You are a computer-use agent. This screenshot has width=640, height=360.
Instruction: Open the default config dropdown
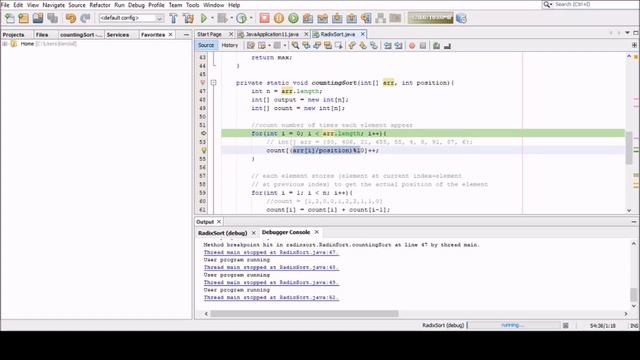pyautogui.click(x=131, y=18)
